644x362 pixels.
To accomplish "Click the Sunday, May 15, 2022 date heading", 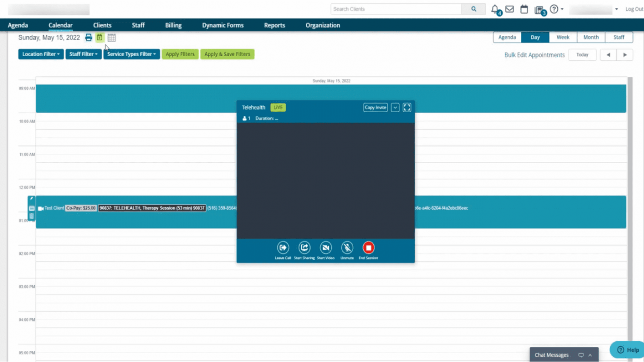I will point(49,38).
